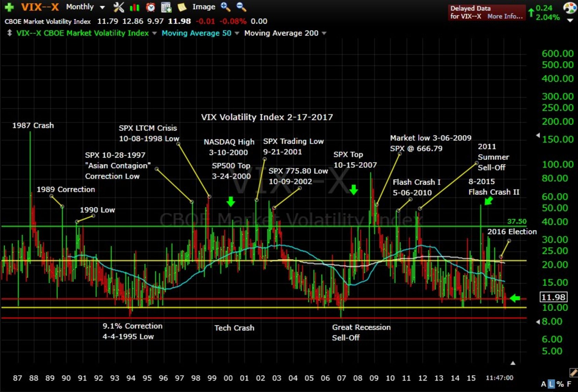Click the Image menu item
This screenshot has height=392, width=578.
click(x=204, y=7)
